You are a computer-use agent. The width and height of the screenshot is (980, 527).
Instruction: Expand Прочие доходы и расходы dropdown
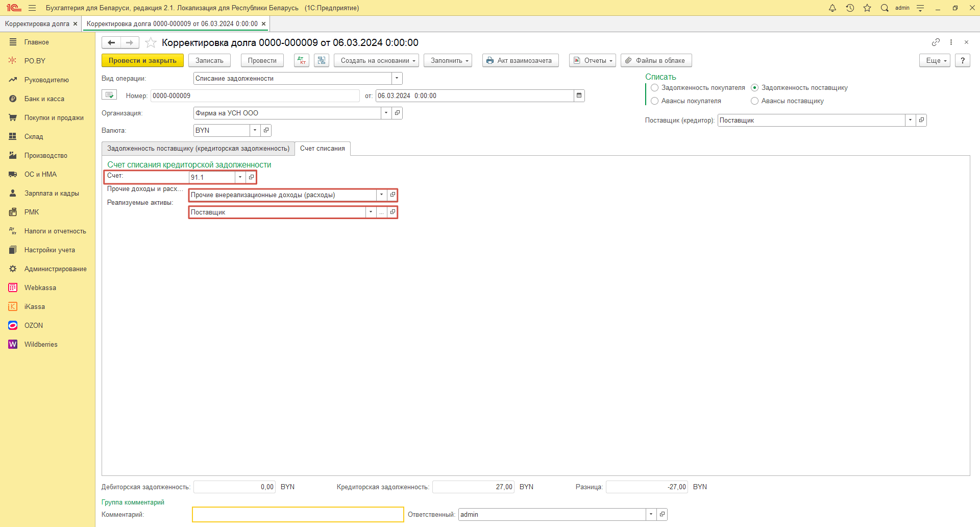point(382,195)
